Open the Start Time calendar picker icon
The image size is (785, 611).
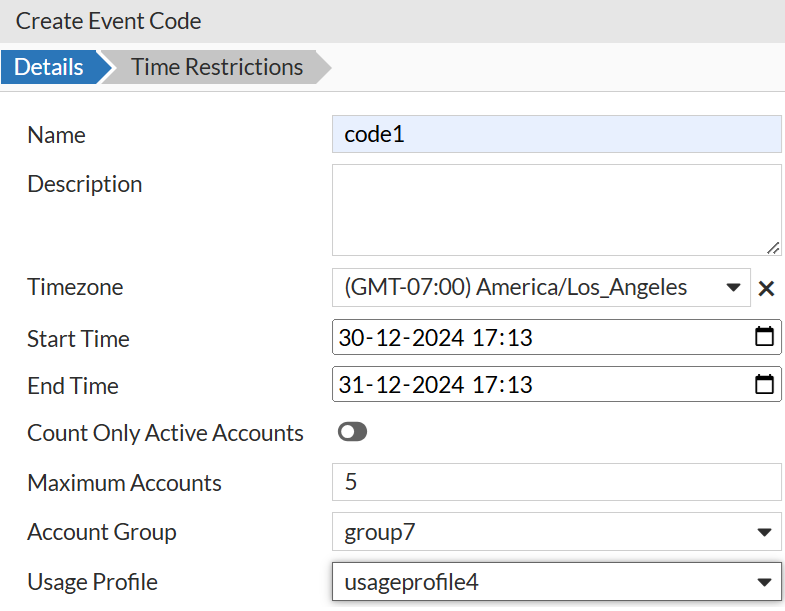(x=764, y=337)
